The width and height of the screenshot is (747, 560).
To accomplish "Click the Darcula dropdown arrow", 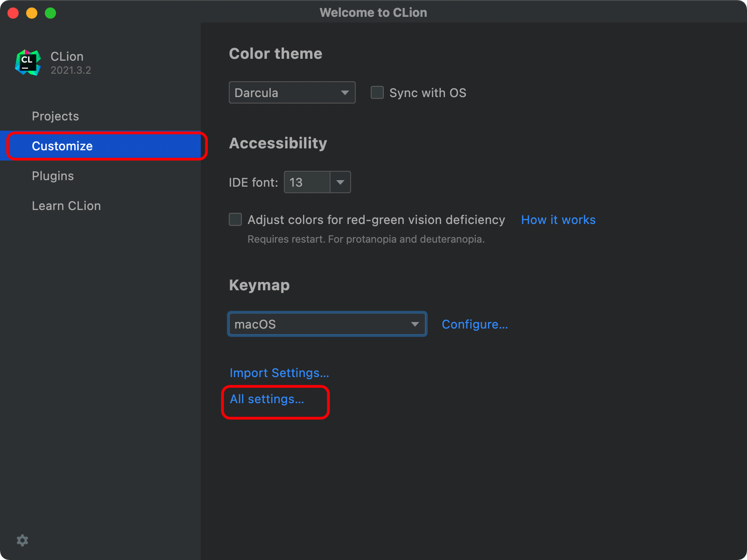I will pos(345,92).
